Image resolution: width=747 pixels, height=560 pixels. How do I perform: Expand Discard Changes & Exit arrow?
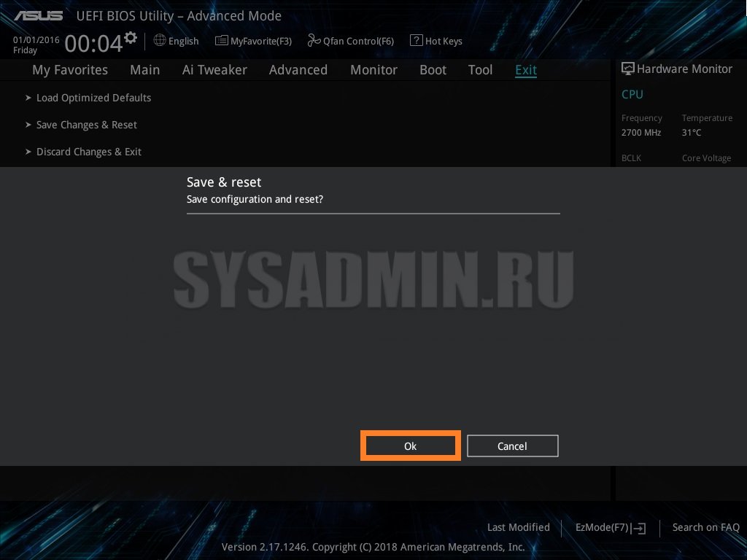point(28,152)
